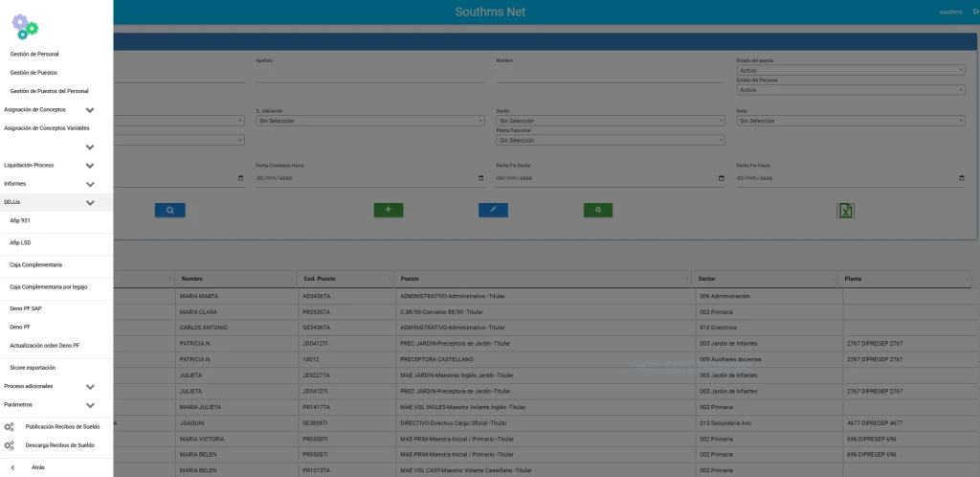980x477 pixels.
Task: Open calendar picker for Fecha Fin Desde
Action: [x=722, y=178]
